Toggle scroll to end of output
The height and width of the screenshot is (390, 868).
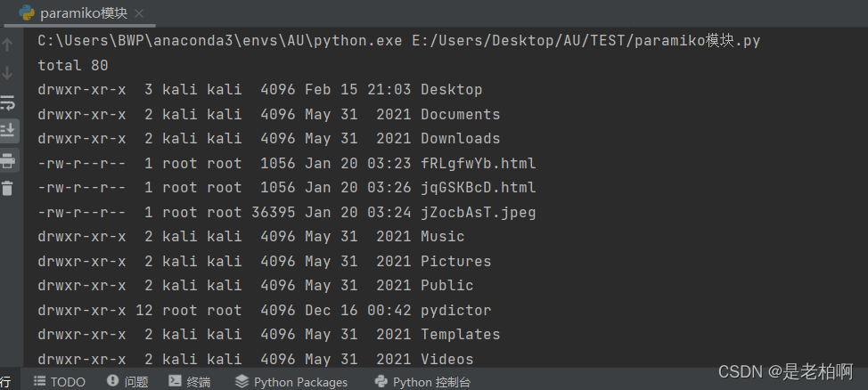[8, 131]
